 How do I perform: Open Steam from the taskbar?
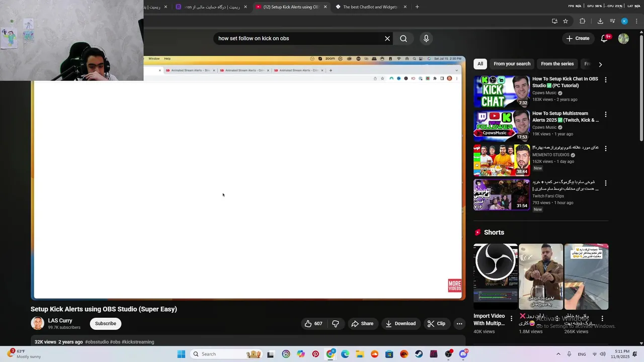(x=419, y=354)
